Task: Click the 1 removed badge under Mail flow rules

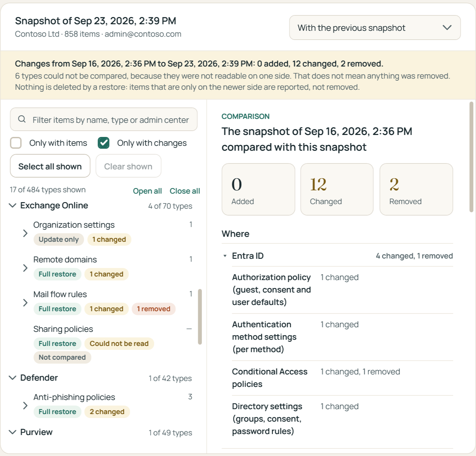Action: pos(154,309)
